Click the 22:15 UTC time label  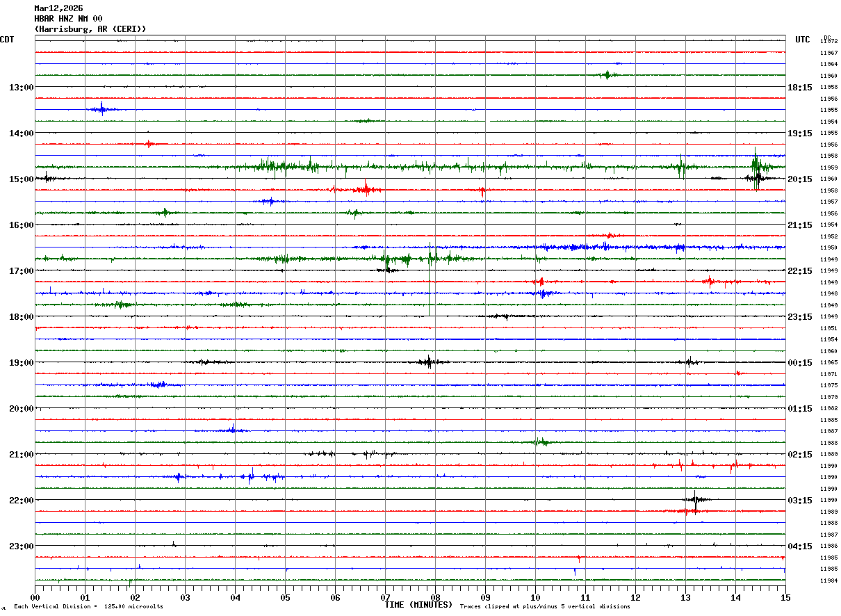pos(800,271)
